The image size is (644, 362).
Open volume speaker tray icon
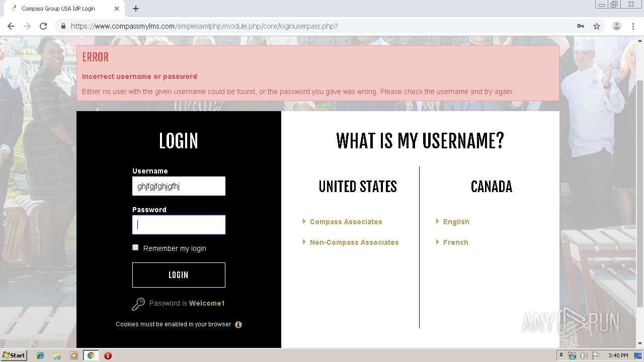point(584,355)
